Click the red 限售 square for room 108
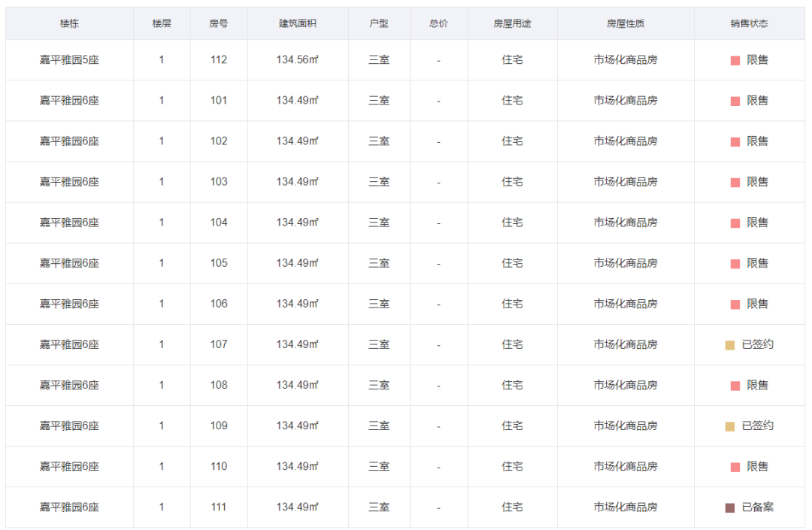 [x=735, y=386]
